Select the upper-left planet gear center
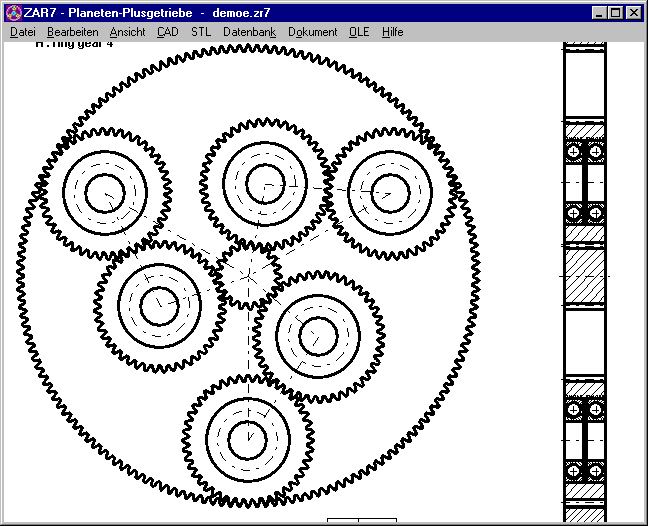Image resolution: width=648 pixels, height=526 pixels. coord(105,192)
